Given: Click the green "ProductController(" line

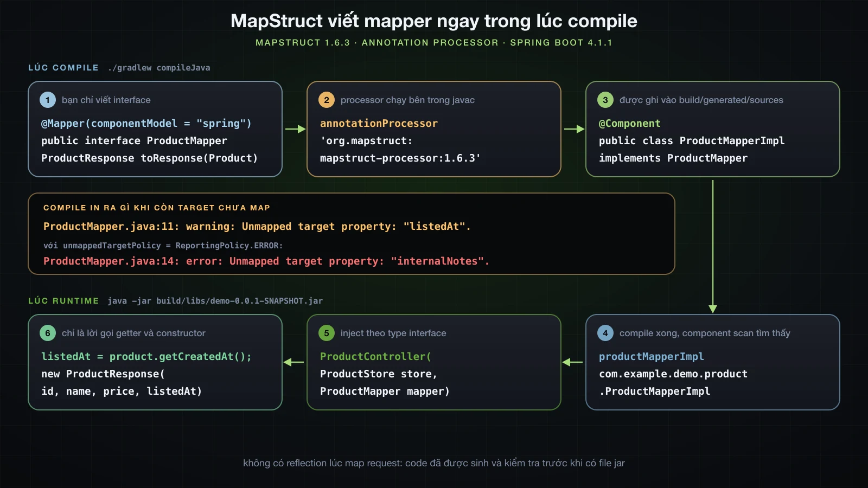Looking at the screenshot, I should point(375,357).
